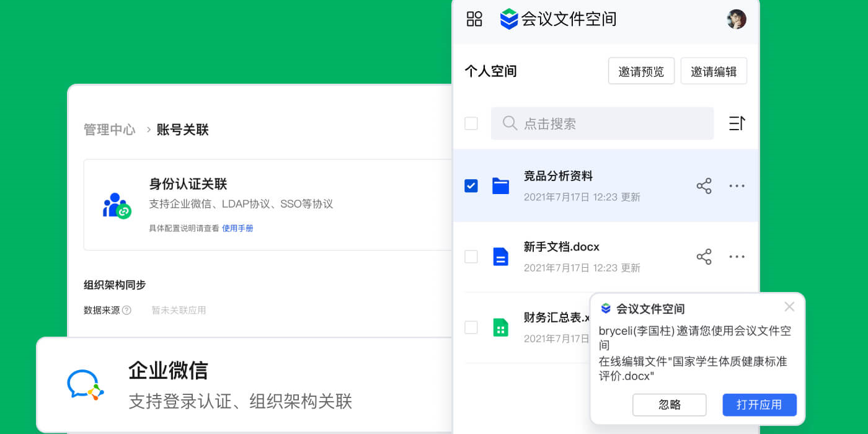Viewport: 868px width, 434px height.
Task: Click the 身份认证关联 people-link icon
Action: pyautogui.click(x=117, y=205)
